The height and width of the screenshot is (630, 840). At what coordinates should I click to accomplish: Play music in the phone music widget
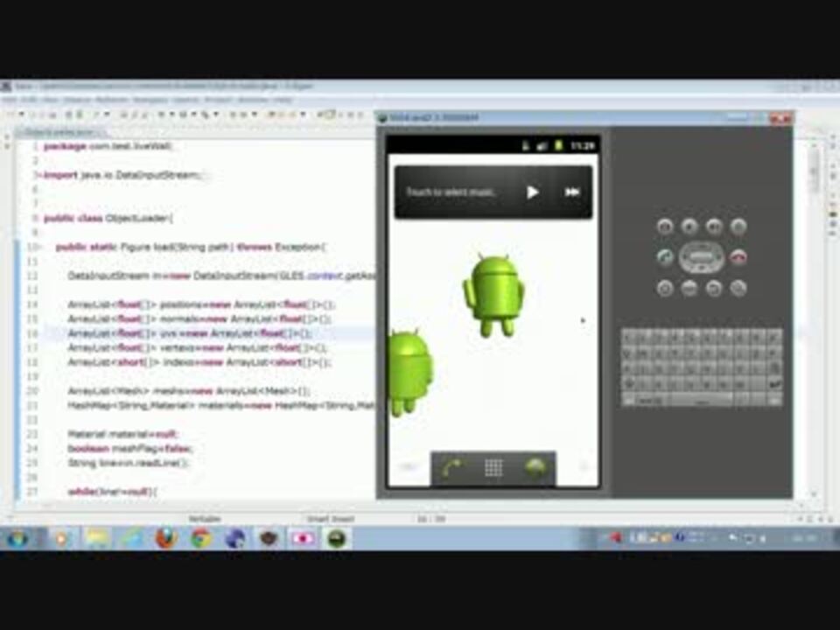[532, 192]
